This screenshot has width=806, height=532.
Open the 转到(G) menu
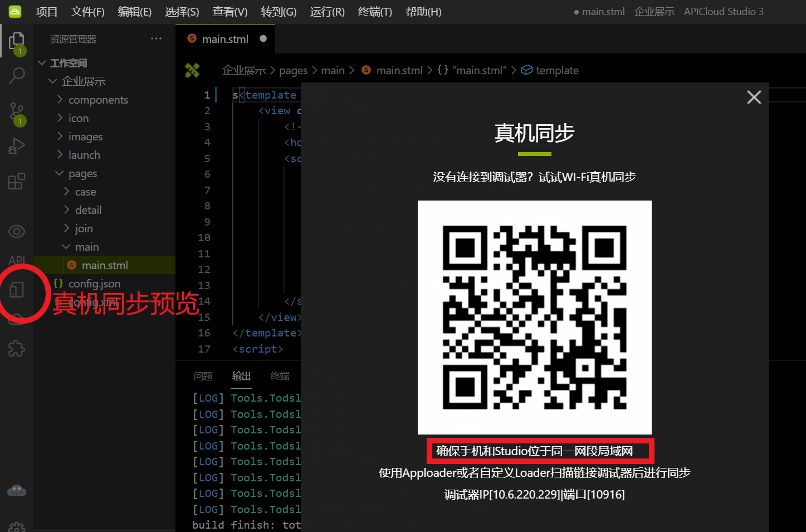tap(279, 12)
